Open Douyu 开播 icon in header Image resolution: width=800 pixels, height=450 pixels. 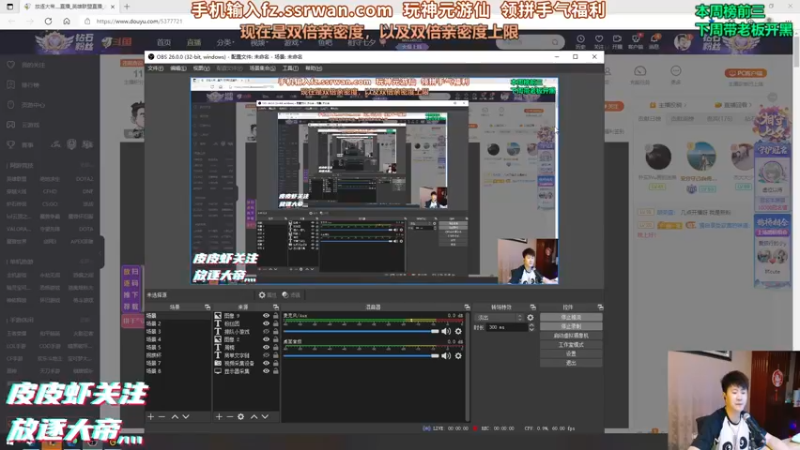(x=617, y=41)
